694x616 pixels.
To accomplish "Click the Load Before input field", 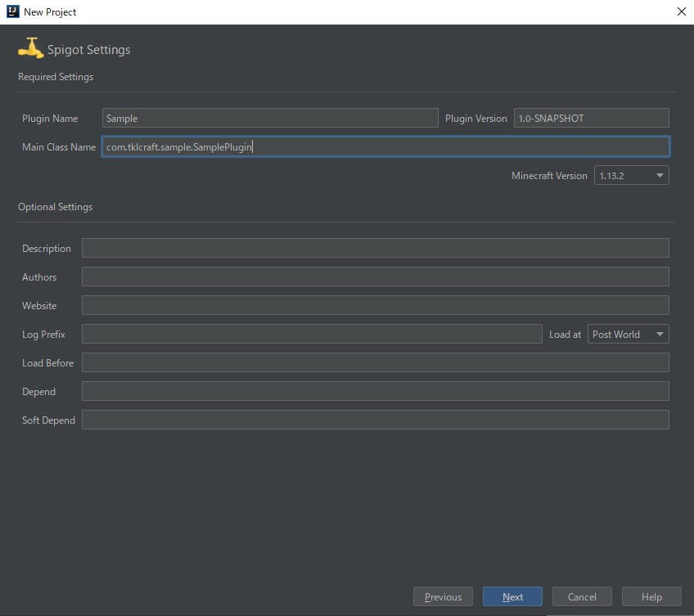I will coord(375,362).
